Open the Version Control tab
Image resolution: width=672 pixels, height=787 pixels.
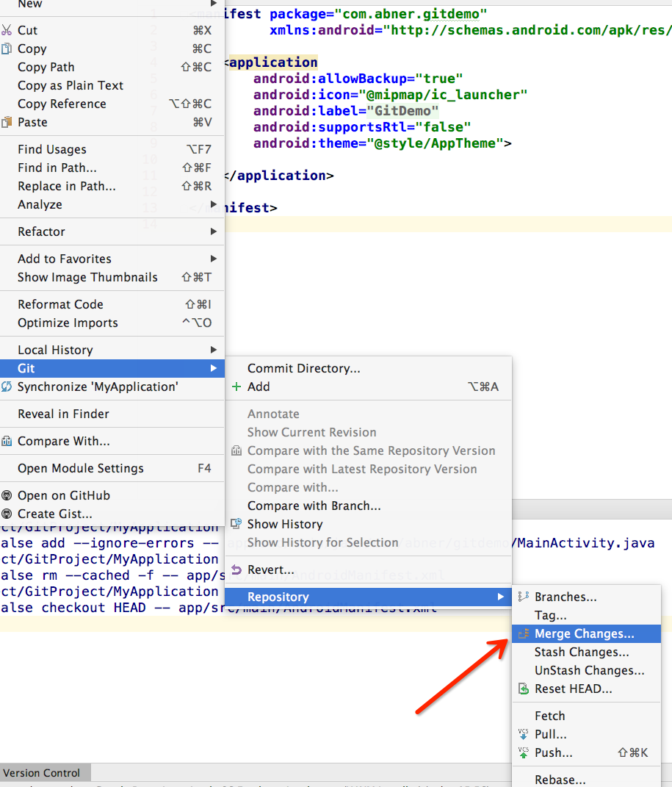(x=42, y=772)
